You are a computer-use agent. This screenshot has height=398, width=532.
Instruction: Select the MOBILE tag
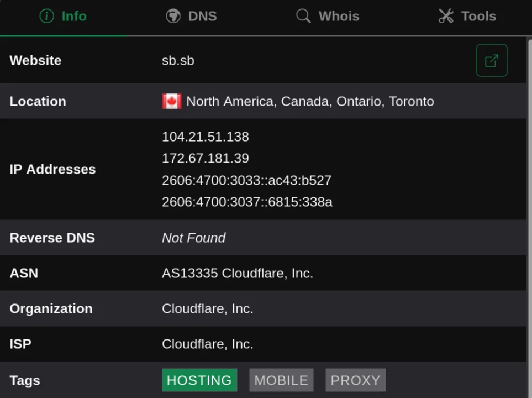pos(281,380)
